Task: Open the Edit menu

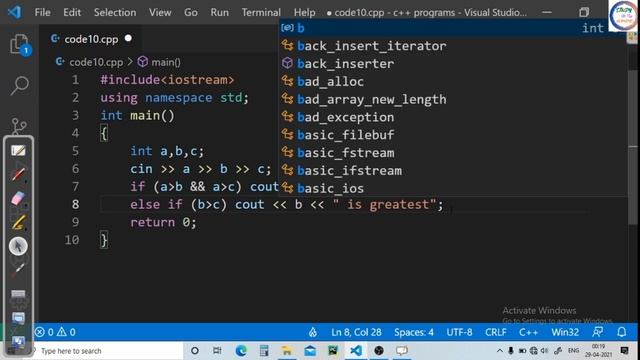Action: click(x=72, y=12)
